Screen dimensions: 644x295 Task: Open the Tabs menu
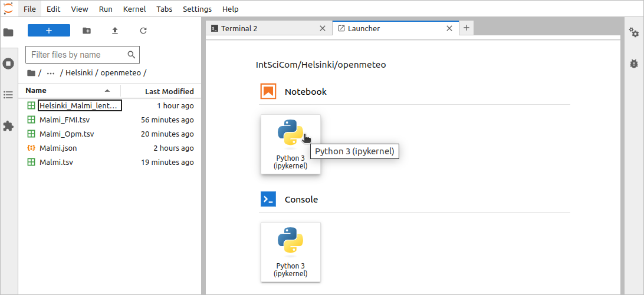[165, 9]
